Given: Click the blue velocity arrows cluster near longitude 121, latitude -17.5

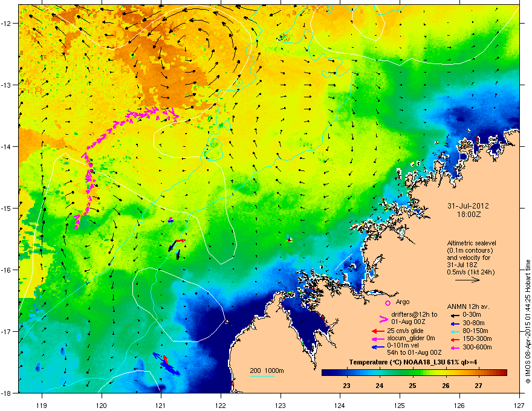Looking at the screenshot, I should [166, 364].
